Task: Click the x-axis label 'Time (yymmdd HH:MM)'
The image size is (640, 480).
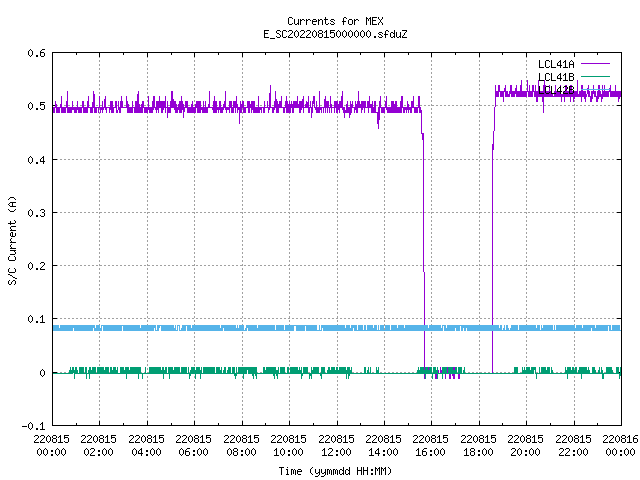Action: (x=335, y=471)
